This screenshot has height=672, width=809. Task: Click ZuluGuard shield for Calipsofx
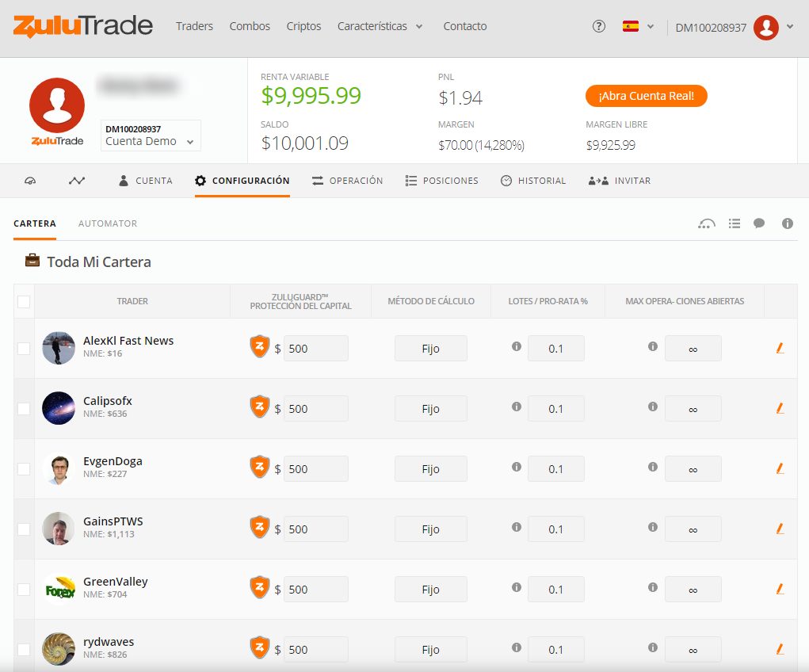[x=260, y=407]
